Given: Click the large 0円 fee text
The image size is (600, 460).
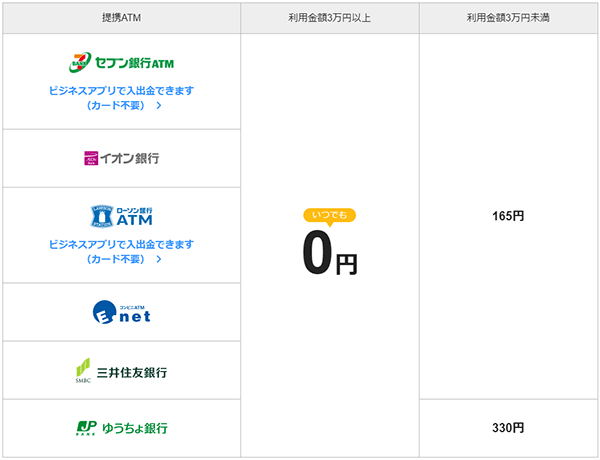Looking at the screenshot, I should [x=329, y=253].
